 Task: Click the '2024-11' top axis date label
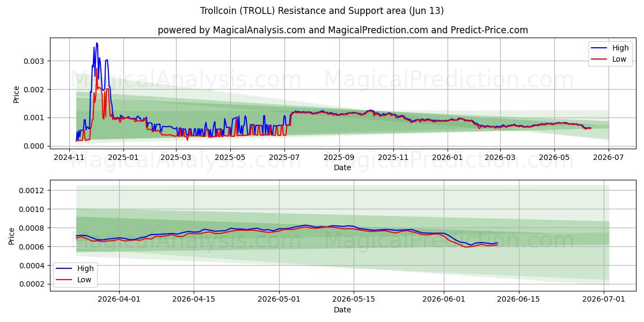coord(69,157)
